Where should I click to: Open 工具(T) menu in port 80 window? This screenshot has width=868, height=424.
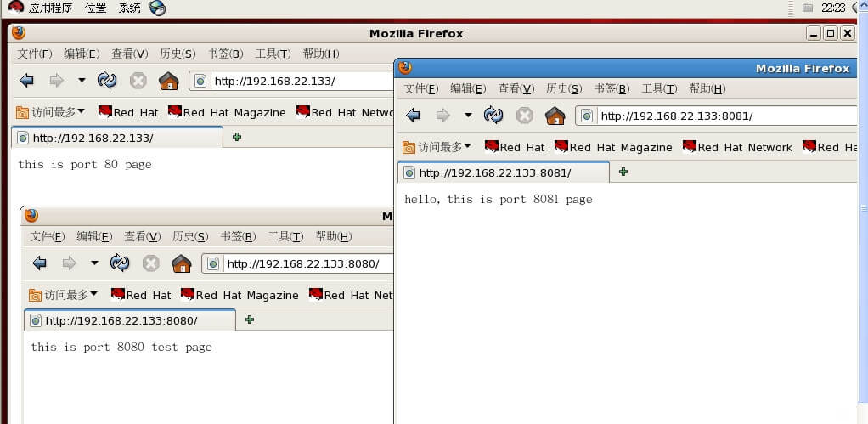tap(273, 54)
